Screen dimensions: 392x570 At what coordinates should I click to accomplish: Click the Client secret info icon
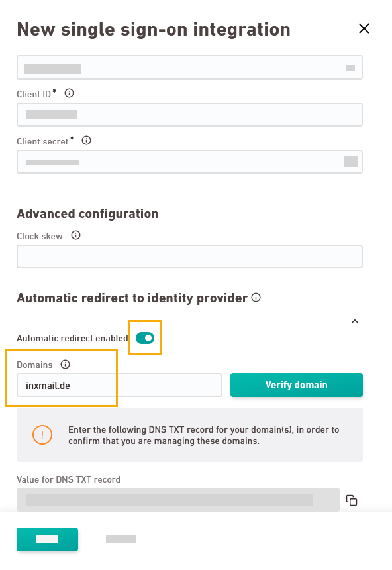(x=86, y=141)
